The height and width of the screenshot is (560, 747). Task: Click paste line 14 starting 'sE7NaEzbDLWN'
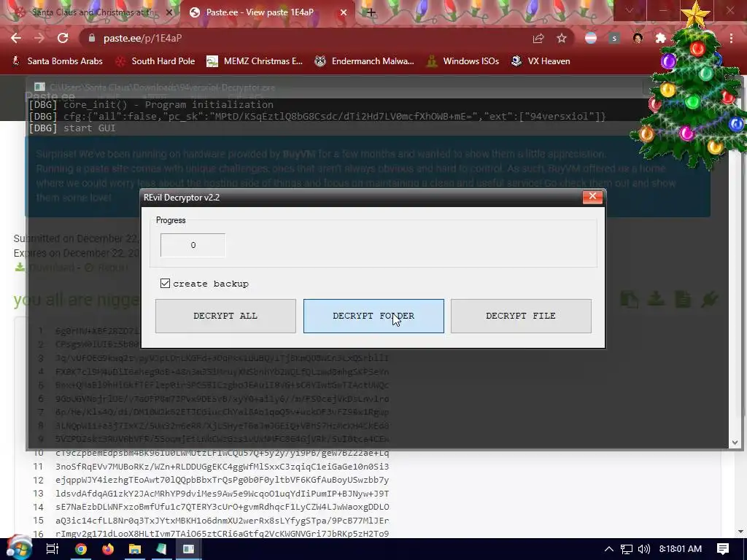click(x=222, y=507)
